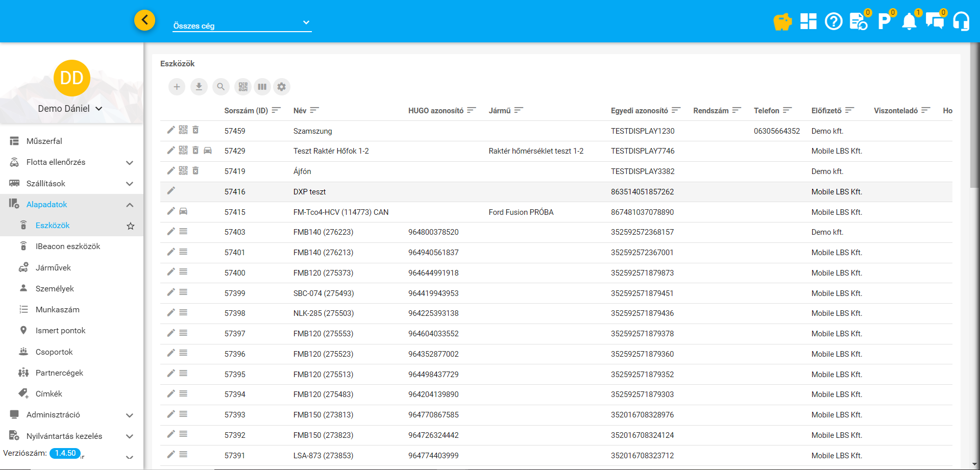Open the notifications bell icon
The width and height of the screenshot is (980, 470).
(x=909, y=22)
